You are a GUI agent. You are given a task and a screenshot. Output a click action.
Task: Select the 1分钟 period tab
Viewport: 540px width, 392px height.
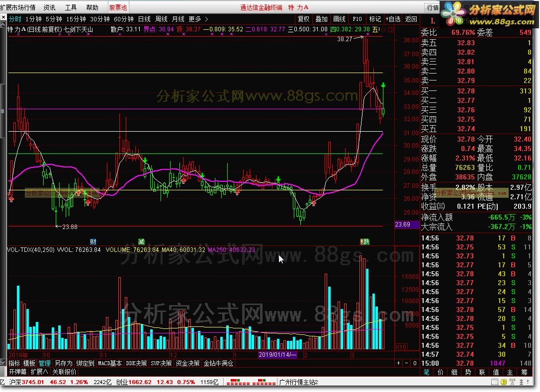point(33,19)
